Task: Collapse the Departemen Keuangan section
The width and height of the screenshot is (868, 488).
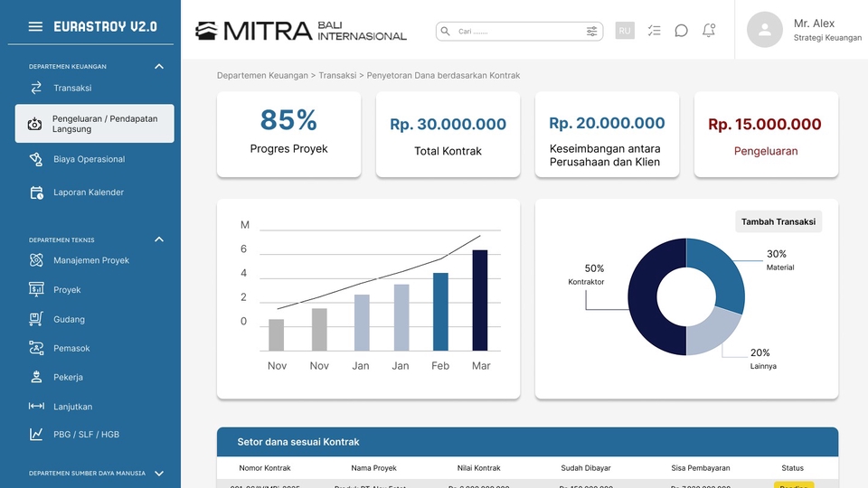Action: [x=159, y=67]
